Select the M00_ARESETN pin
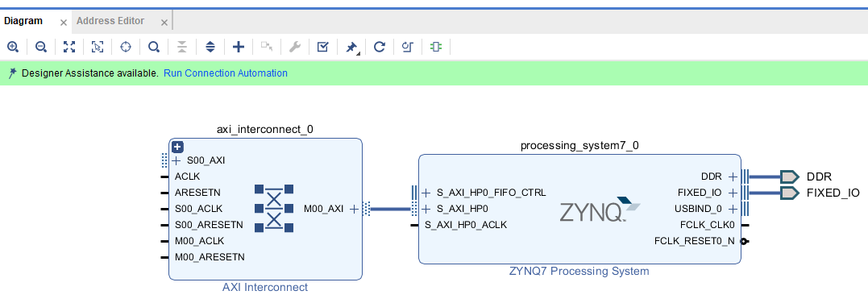The height and width of the screenshot is (295, 868). coord(210,257)
